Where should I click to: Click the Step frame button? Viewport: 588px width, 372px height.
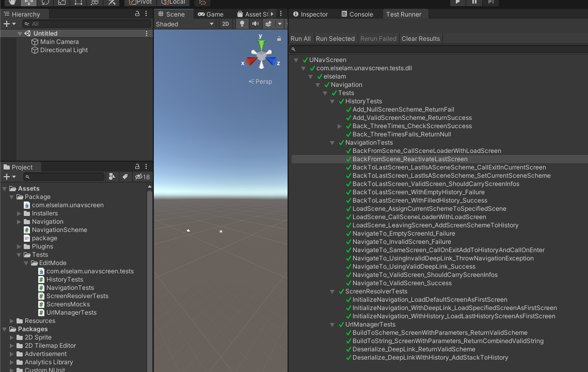click(x=491, y=2)
